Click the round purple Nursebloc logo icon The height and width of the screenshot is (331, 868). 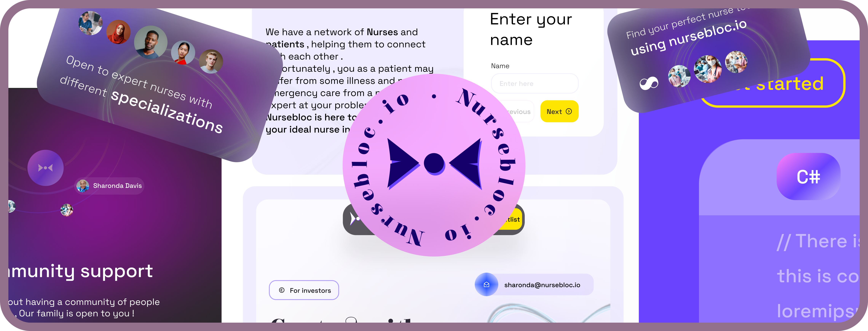point(45,168)
